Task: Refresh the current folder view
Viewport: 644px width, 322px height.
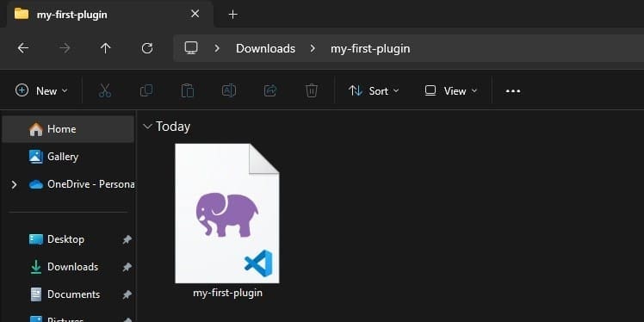Action: (147, 48)
